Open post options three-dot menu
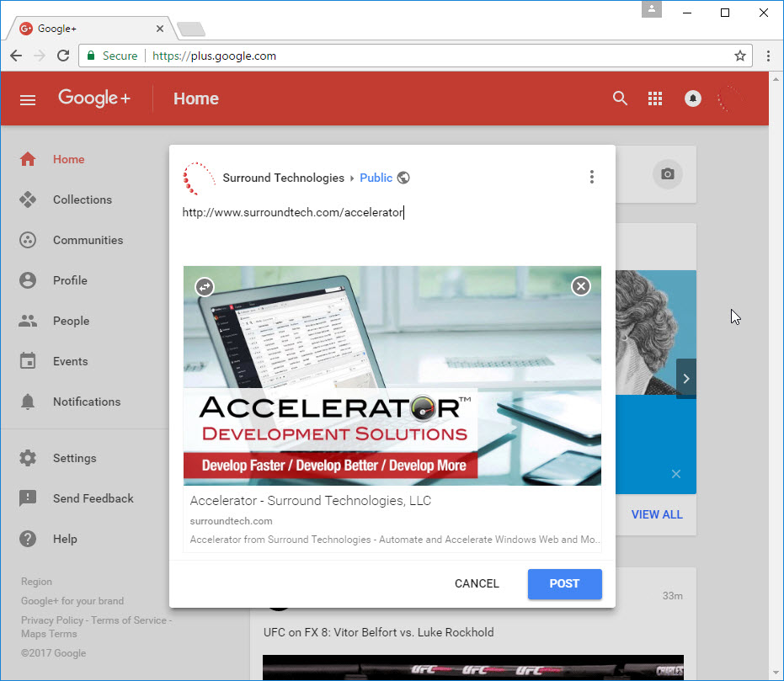The height and width of the screenshot is (681, 784). [591, 177]
